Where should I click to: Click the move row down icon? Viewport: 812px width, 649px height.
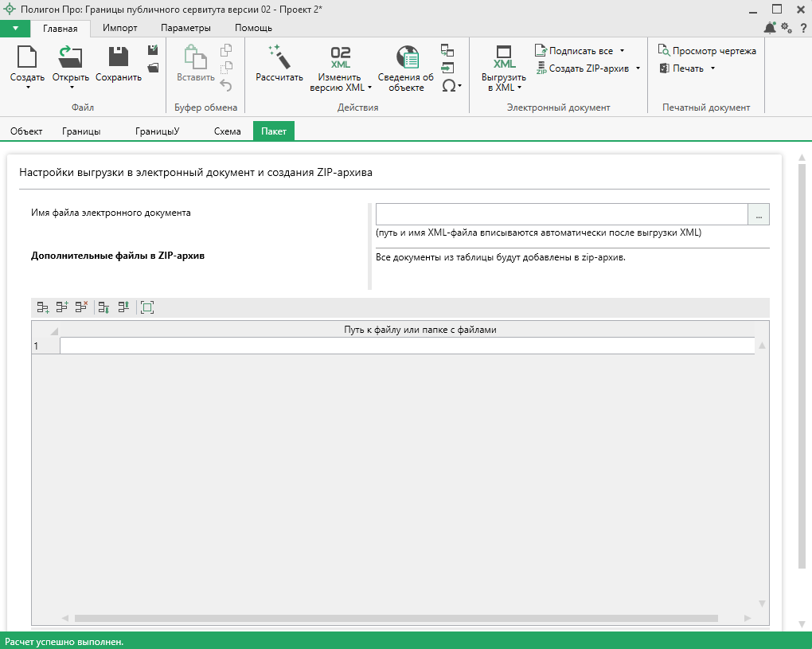point(103,307)
